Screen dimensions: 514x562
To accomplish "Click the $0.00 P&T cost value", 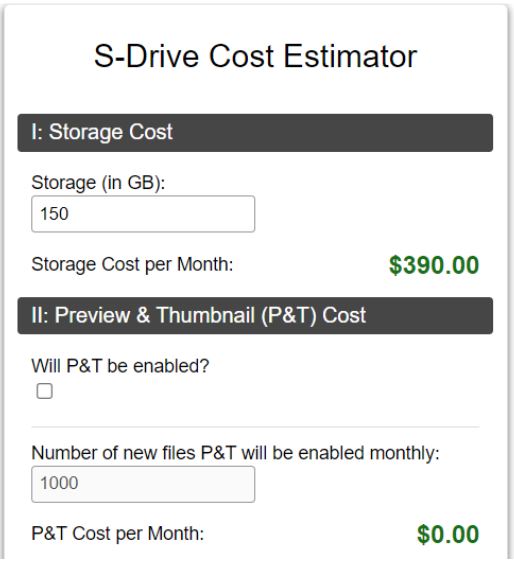I will [x=448, y=534].
